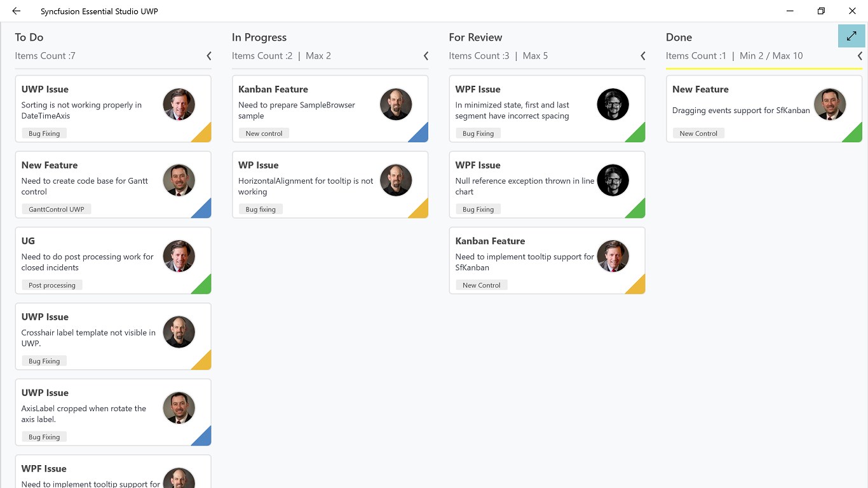Viewport: 868px width, 488px height.
Task: Click Bug Fixing tag on minimized state card
Action: [x=478, y=133]
